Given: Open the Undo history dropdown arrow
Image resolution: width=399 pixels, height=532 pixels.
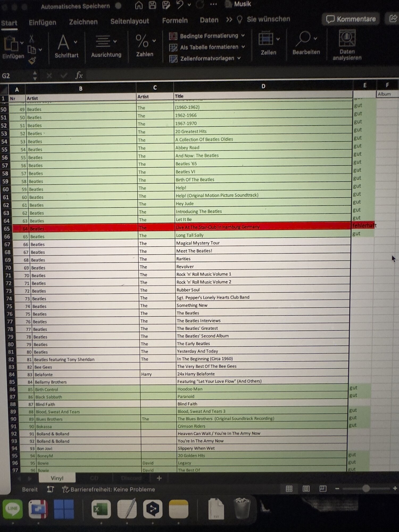Looking at the screenshot, I should click(x=189, y=5).
